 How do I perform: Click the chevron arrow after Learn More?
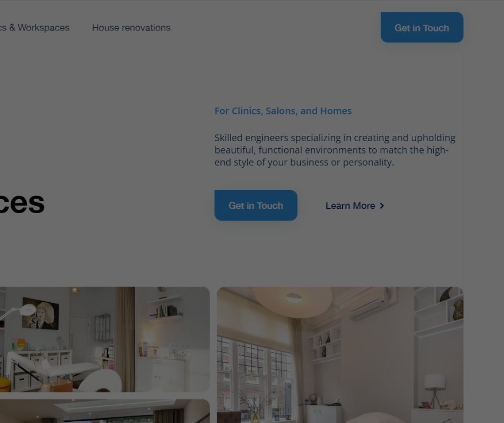pos(382,206)
